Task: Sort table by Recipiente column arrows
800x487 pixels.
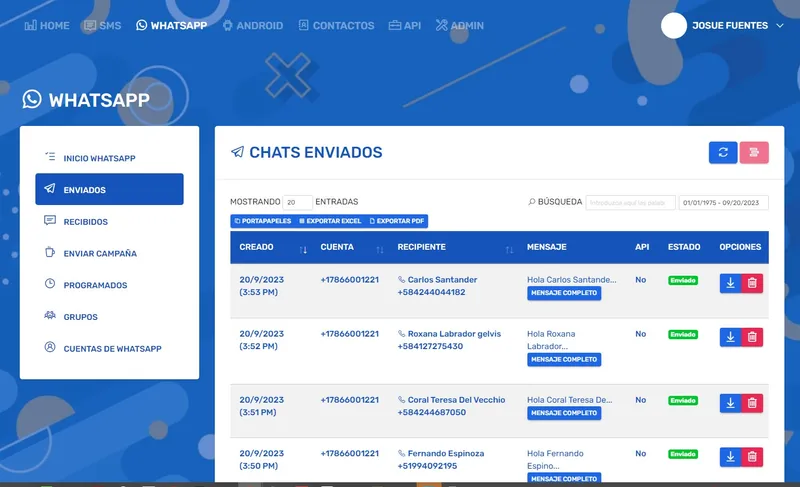Action: point(509,249)
